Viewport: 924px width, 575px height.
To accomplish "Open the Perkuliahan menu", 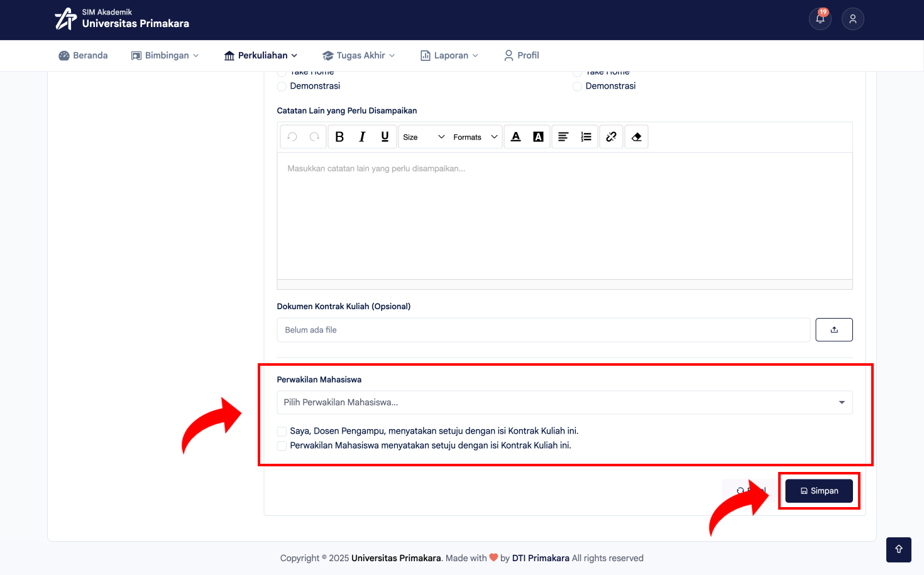I will 261,55.
